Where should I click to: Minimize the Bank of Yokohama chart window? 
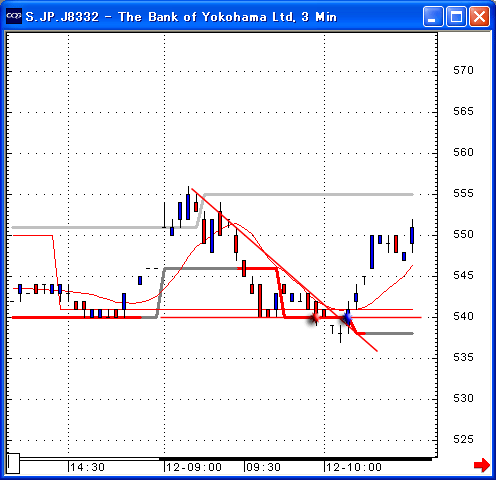tap(433, 16)
